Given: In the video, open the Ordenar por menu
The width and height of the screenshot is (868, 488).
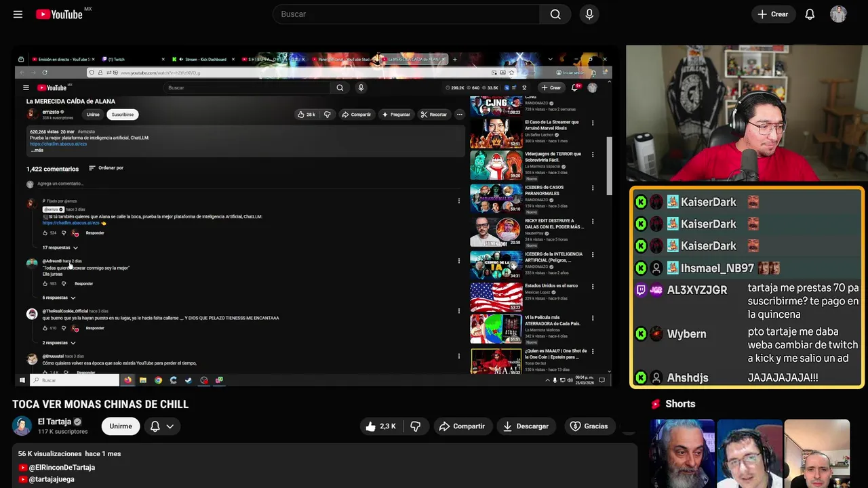Looking at the screenshot, I should click(x=106, y=168).
